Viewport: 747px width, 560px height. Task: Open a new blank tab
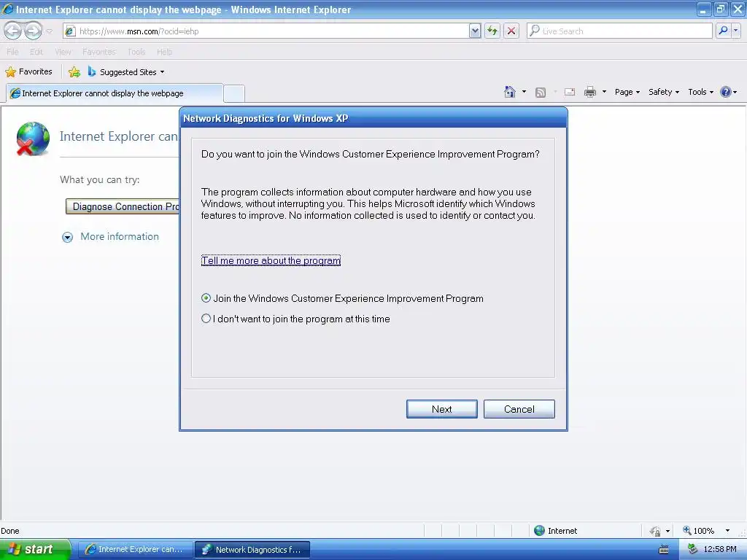[234, 93]
